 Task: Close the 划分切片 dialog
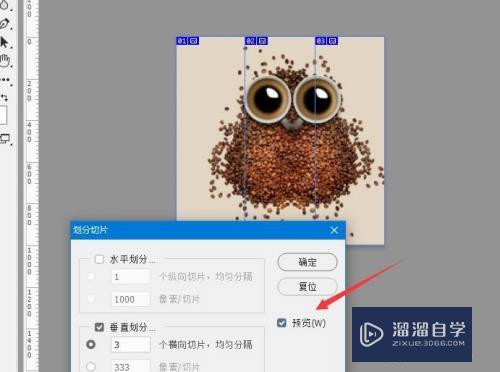(334, 230)
